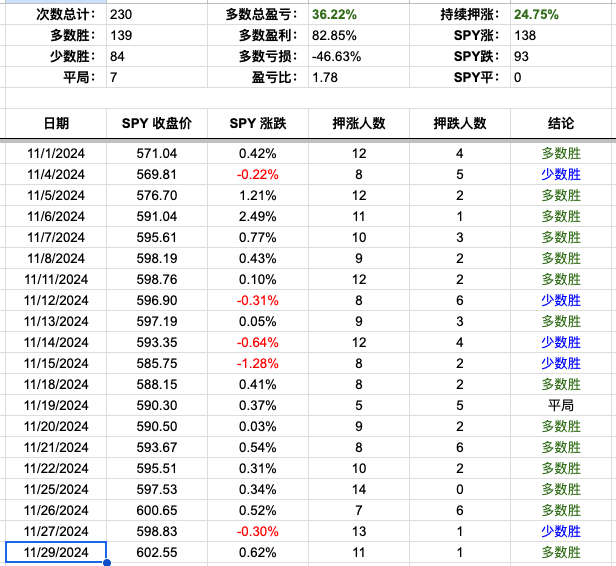Select the date cell 11/14/2024
Image resolution: width=616 pixels, height=566 pixels.
pyautogui.click(x=56, y=343)
